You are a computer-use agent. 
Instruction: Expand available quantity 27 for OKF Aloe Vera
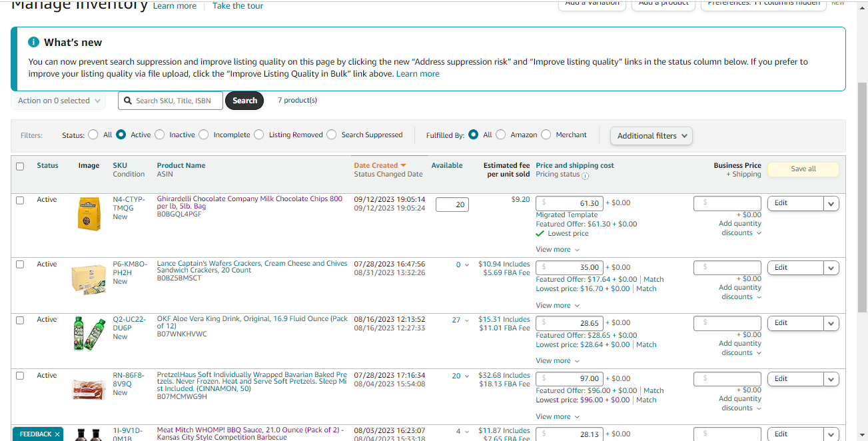click(460, 320)
